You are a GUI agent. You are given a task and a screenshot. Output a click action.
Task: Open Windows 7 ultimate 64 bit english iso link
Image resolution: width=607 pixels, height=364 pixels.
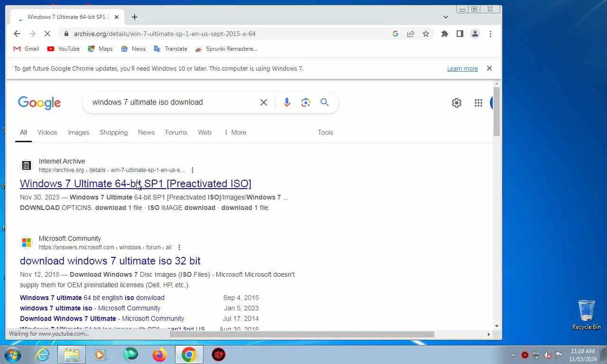point(92,298)
